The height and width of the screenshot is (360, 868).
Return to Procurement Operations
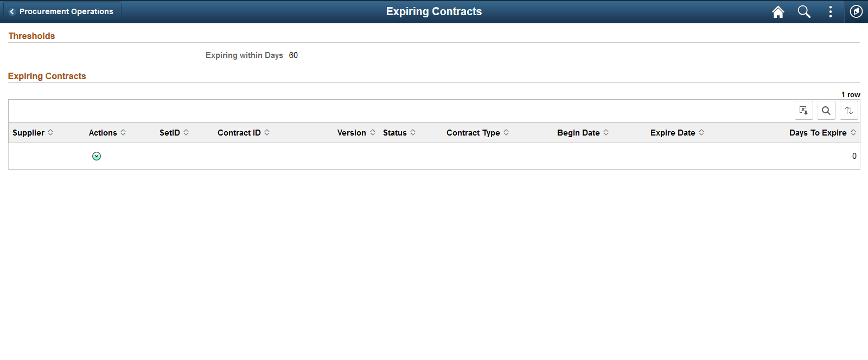click(62, 11)
